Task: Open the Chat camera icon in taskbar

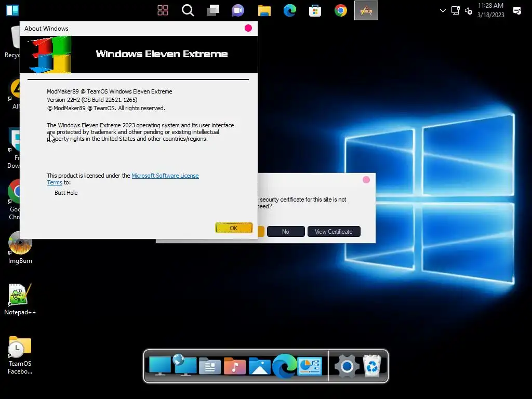Action: (x=238, y=10)
